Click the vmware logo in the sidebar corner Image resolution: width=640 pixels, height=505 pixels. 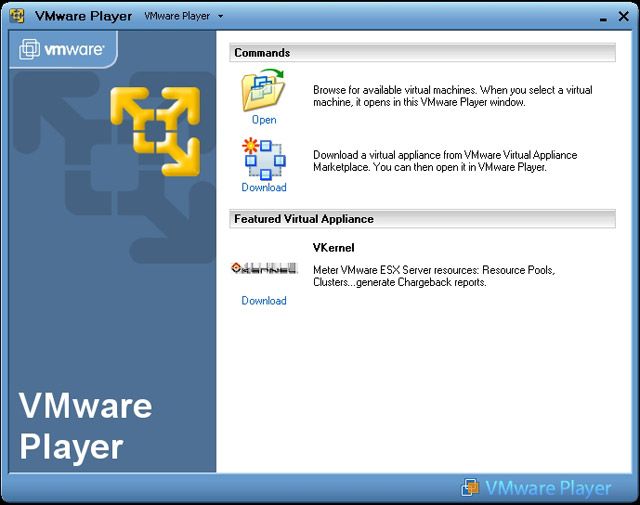pos(62,48)
